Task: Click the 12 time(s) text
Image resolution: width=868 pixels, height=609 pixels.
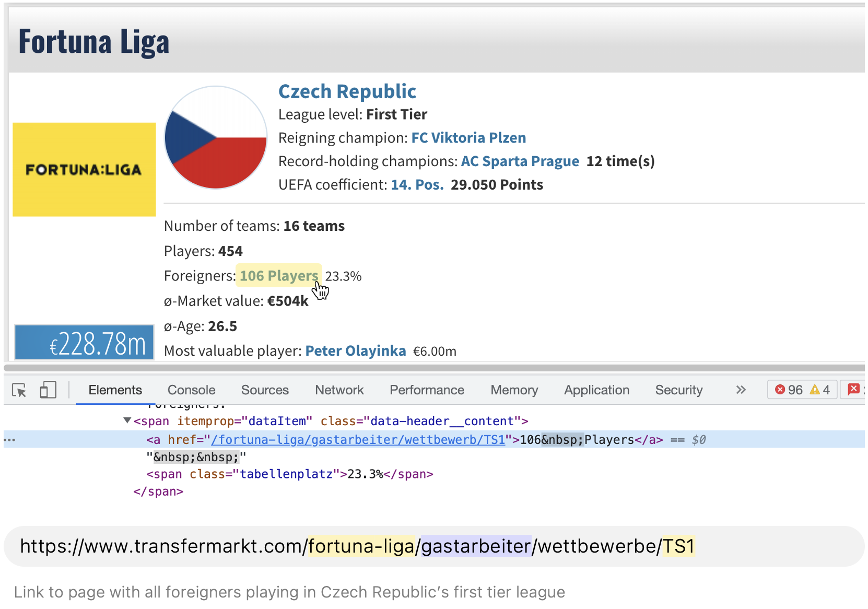Action: (x=620, y=161)
